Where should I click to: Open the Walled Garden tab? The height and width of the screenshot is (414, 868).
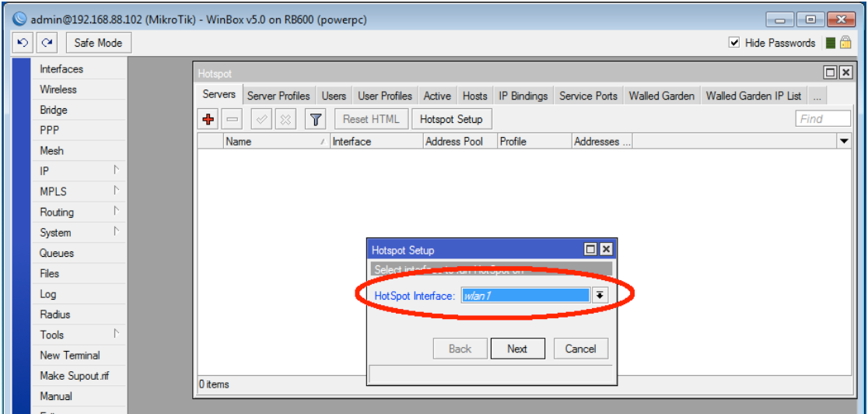[x=662, y=96]
